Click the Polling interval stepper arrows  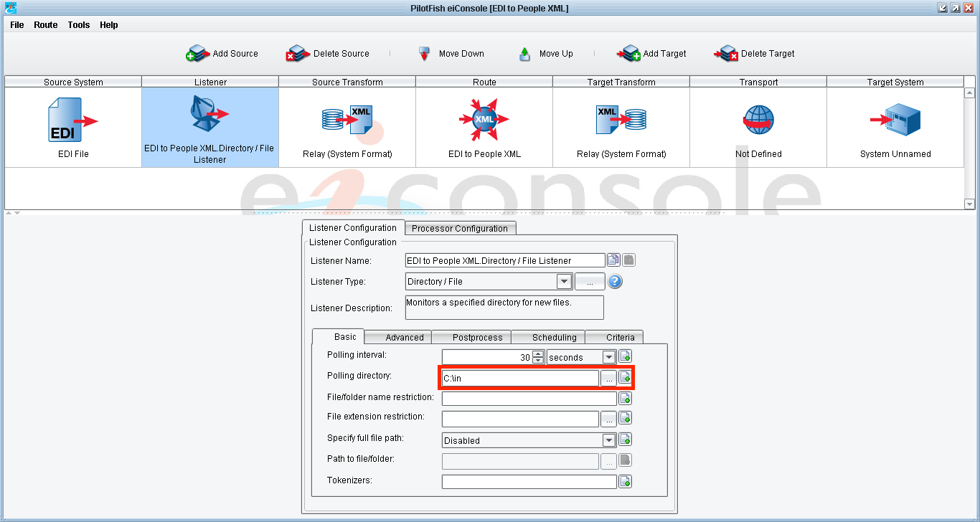(538, 357)
